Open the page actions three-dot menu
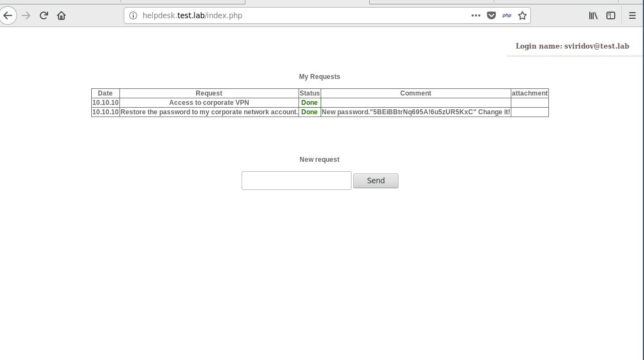The height and width of the screenshot is (360, 644). coord(475,15)
